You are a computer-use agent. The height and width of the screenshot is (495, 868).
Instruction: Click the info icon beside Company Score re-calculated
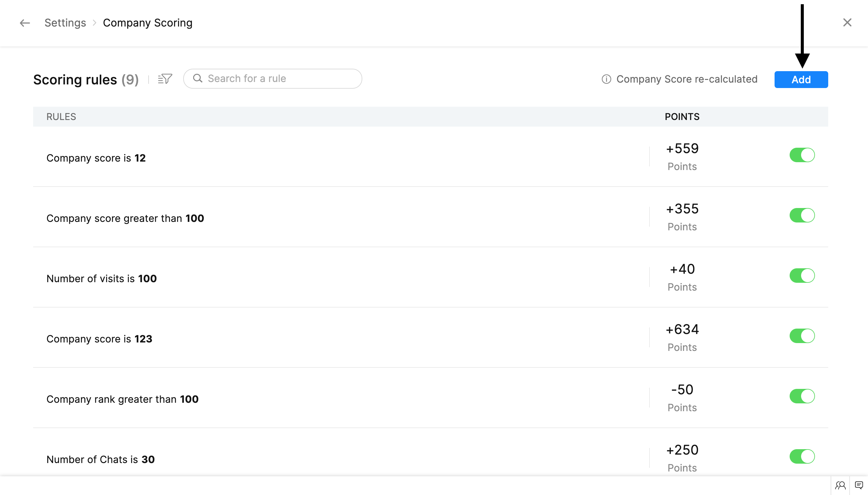[x=606, y=79]
